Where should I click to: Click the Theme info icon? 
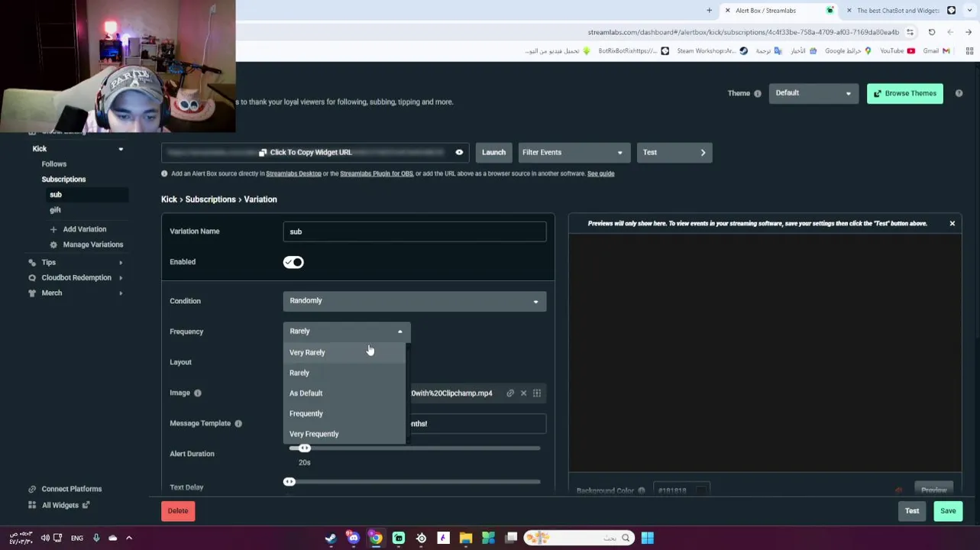click(x=758, y=93)
